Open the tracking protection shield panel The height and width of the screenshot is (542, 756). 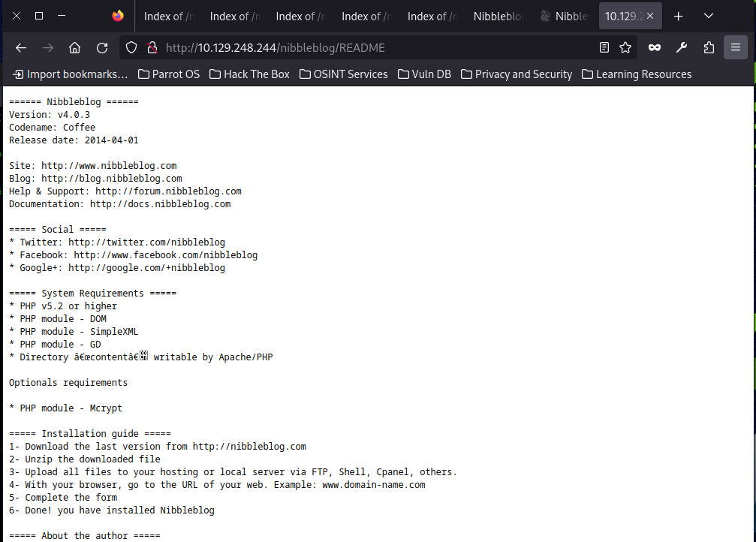pos(131,48)
